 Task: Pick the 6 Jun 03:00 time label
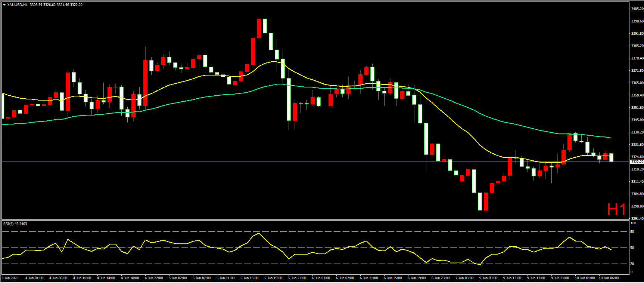coord(321,278)
